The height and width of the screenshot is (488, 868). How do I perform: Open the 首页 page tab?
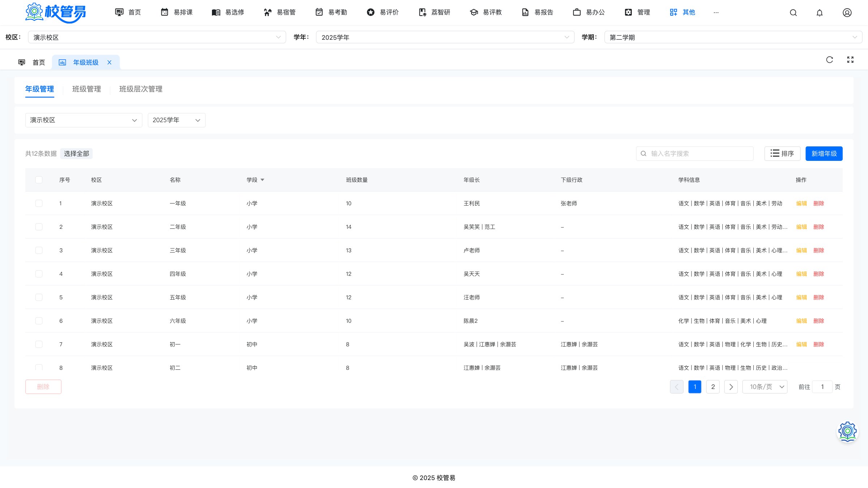(x=31, y=63)
